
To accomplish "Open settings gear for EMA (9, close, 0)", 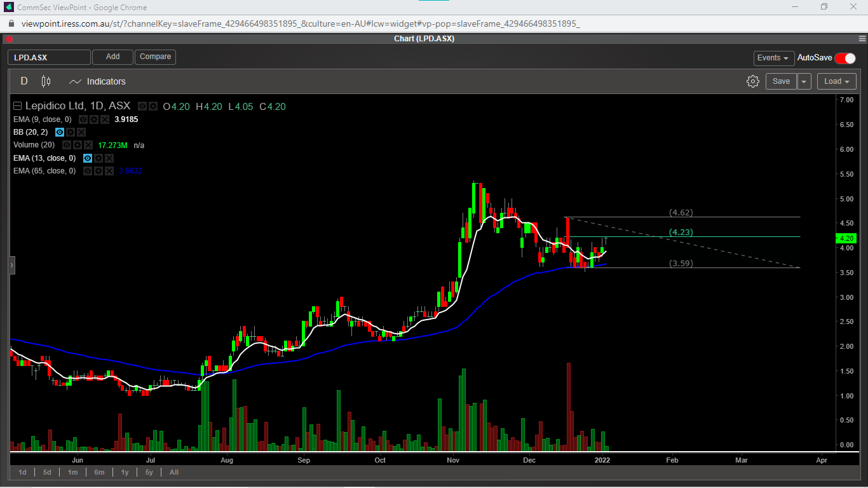I will (x=94, y=119).
